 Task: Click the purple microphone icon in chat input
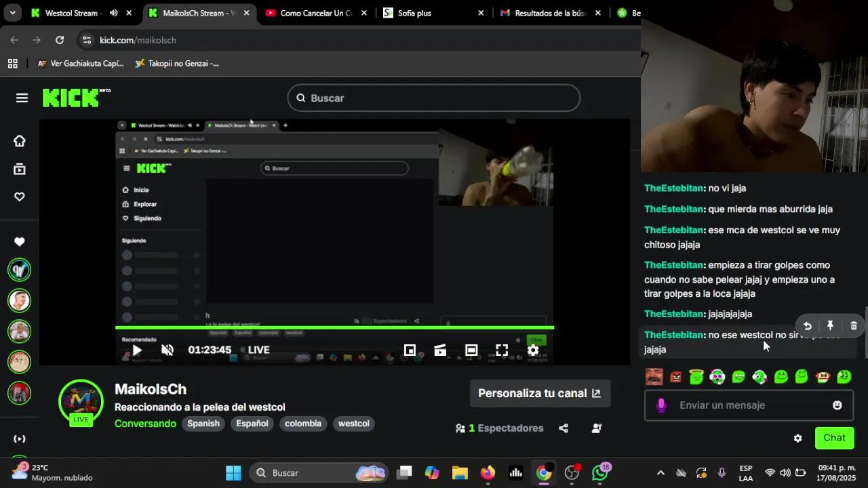661,405
